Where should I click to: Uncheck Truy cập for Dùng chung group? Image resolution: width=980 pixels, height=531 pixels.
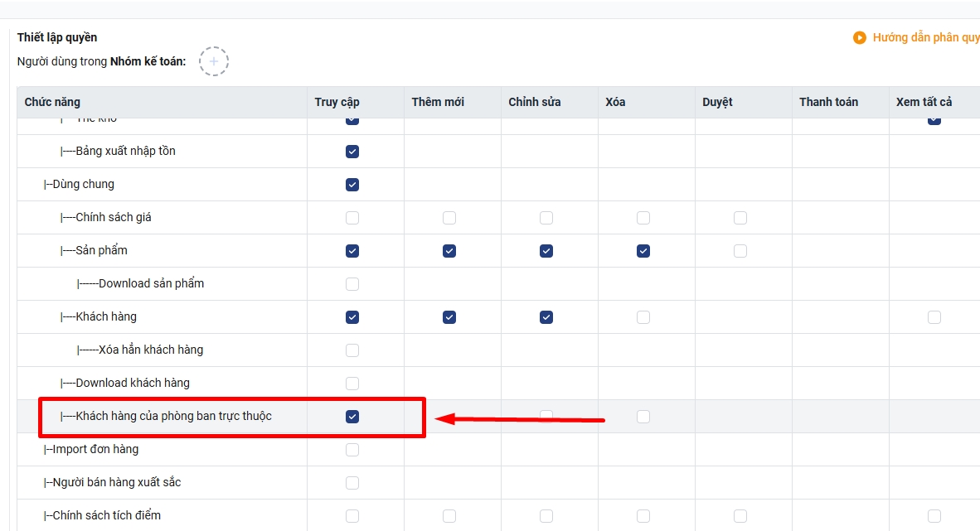click(x=352, y=185)
